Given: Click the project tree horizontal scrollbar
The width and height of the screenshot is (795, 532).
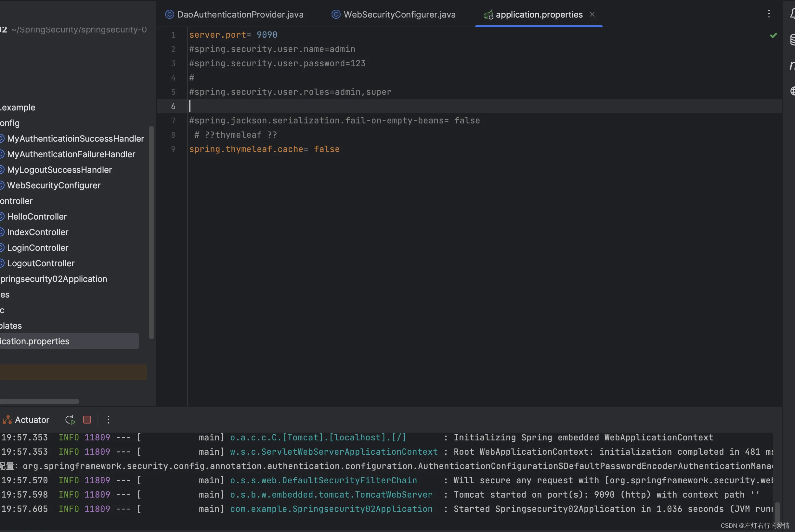Looking at the screenshot, I should [39, 401].
